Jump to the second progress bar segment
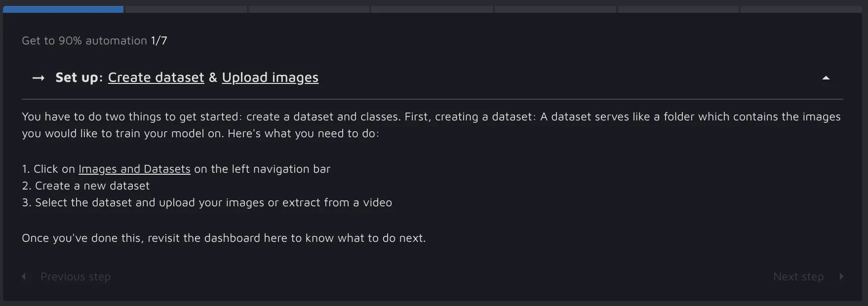 coord(186,9)
